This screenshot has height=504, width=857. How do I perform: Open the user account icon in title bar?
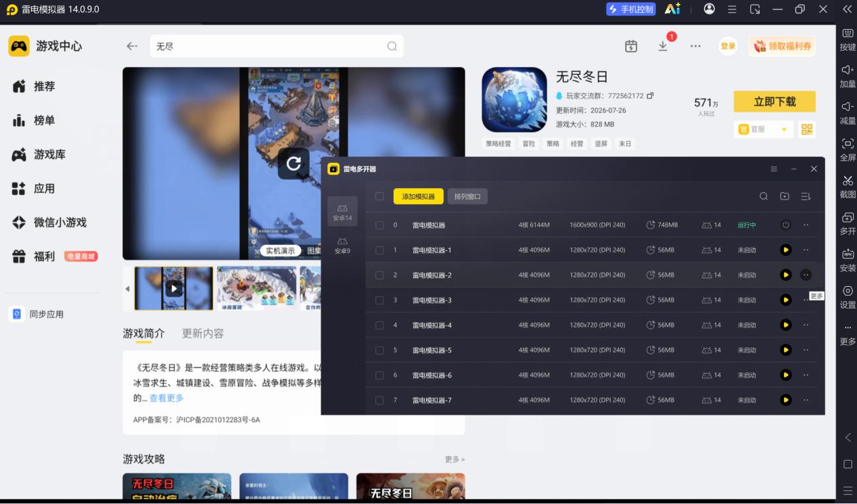click(x=709, y=9)
